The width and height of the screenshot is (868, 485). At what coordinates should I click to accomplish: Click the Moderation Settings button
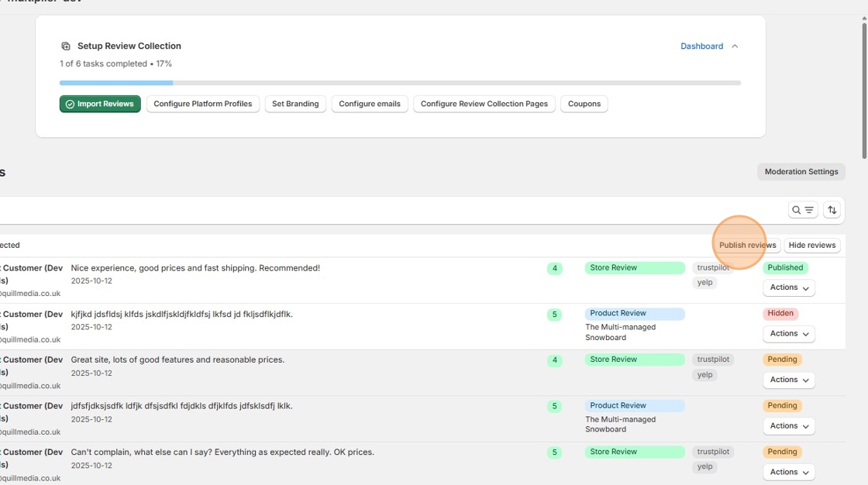pyautogui.click(x=801, y=172)
